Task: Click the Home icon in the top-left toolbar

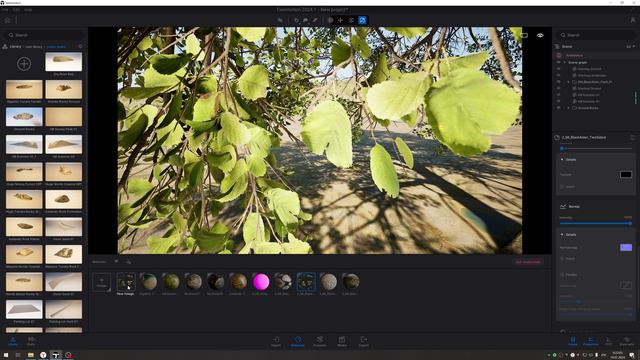Action: tap(7, 20)
